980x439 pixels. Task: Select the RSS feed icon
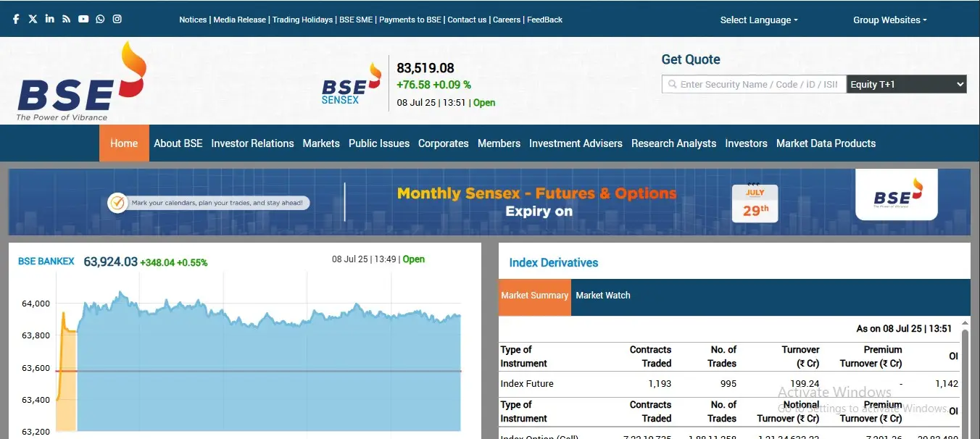(x=66, y=18)
